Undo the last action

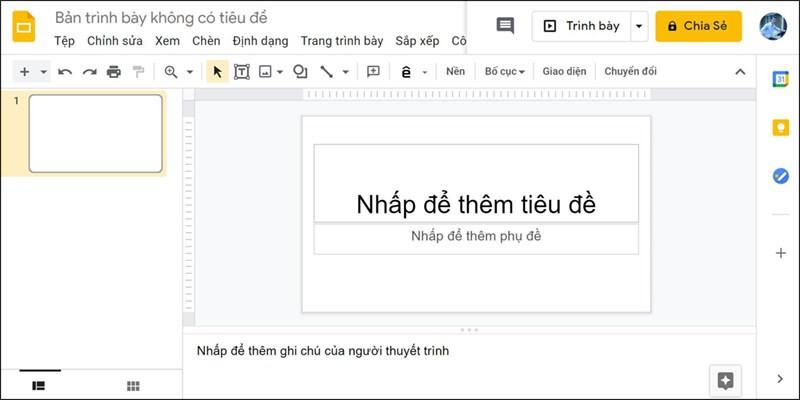click(x=65, y=72)
